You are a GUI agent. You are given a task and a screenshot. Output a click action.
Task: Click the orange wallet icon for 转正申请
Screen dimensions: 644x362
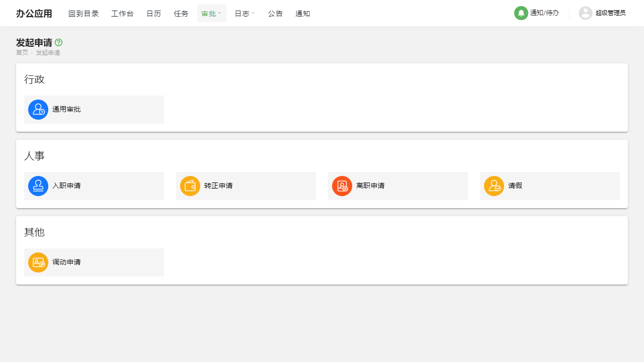[x=190, y=186]
